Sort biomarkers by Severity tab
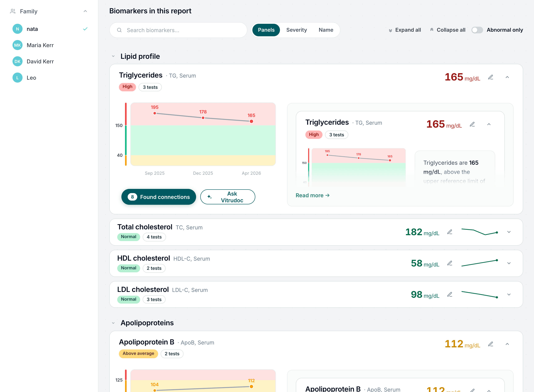The height and width of the screenshot is (392, 534). (296, 30)
